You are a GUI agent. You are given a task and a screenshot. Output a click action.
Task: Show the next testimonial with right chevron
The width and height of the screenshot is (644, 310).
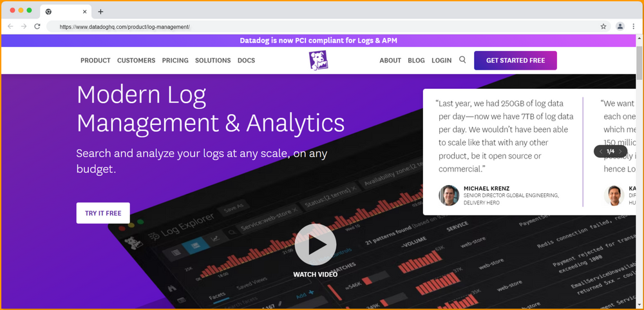tap(620, 151)
